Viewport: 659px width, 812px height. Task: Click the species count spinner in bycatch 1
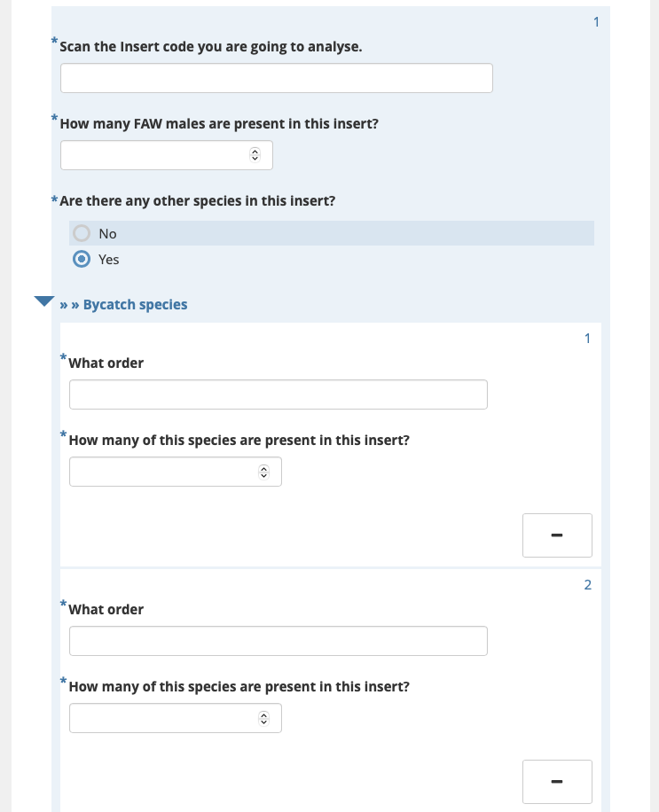(263, 472)
